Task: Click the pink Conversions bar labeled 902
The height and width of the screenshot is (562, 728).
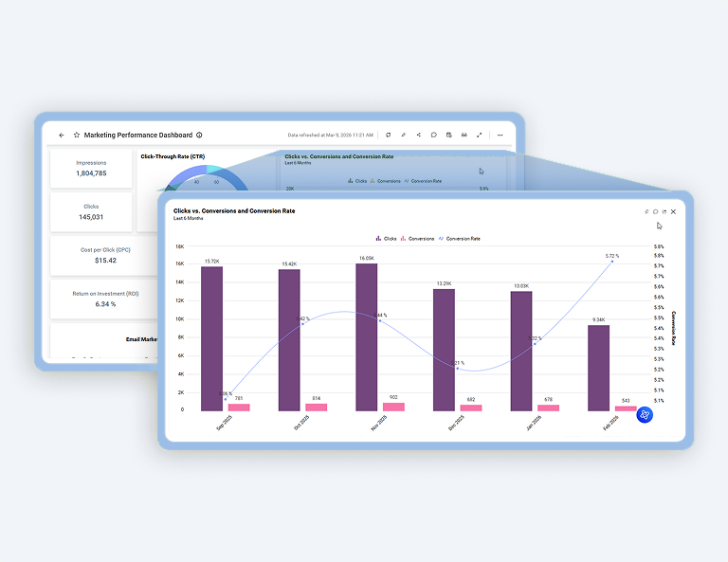Action: pyautogui.click(x=393, y=407)
